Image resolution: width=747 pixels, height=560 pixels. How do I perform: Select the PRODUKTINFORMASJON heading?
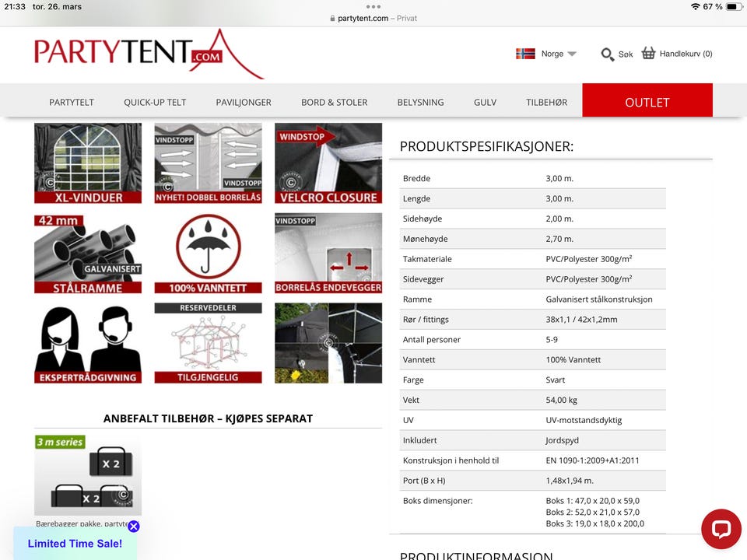point(476,555)
